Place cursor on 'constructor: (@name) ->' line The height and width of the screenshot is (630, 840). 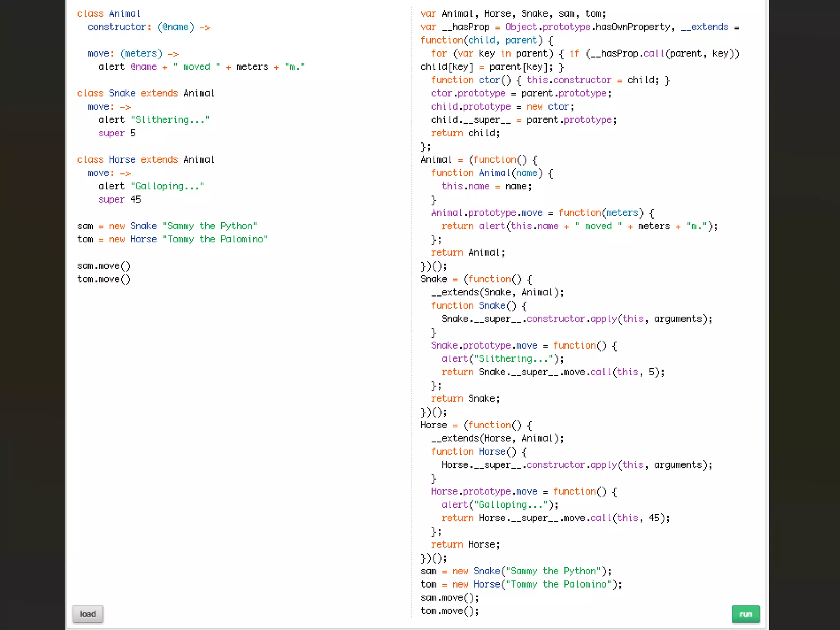[x=148, y=27]
